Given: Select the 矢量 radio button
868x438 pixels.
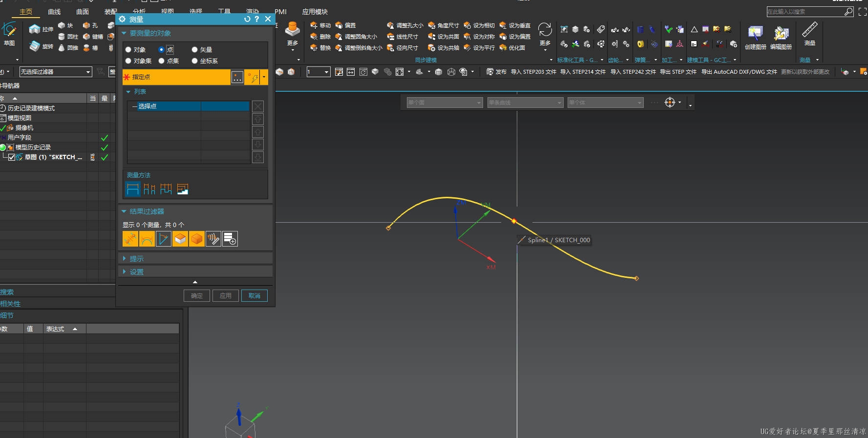Looking at the screenshot, I should [194, 50].
